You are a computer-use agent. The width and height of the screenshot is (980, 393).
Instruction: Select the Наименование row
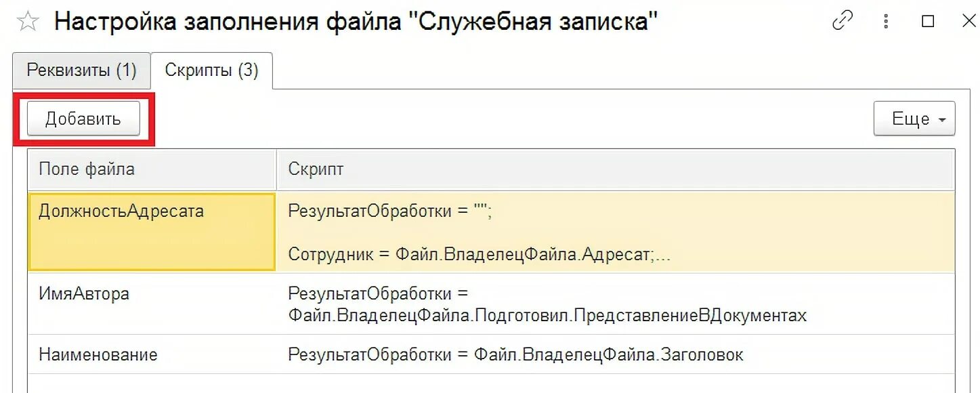(98, 354)
